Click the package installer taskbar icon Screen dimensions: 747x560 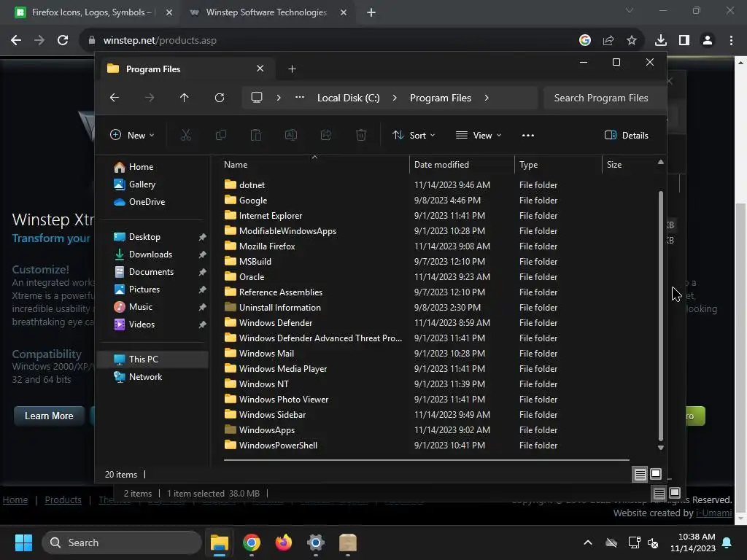click(x=348, y=542)
